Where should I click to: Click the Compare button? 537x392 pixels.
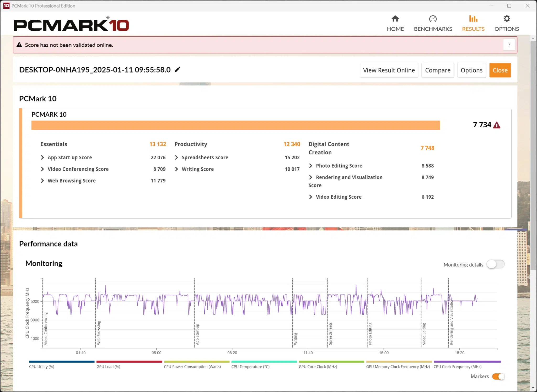point(438,70)
